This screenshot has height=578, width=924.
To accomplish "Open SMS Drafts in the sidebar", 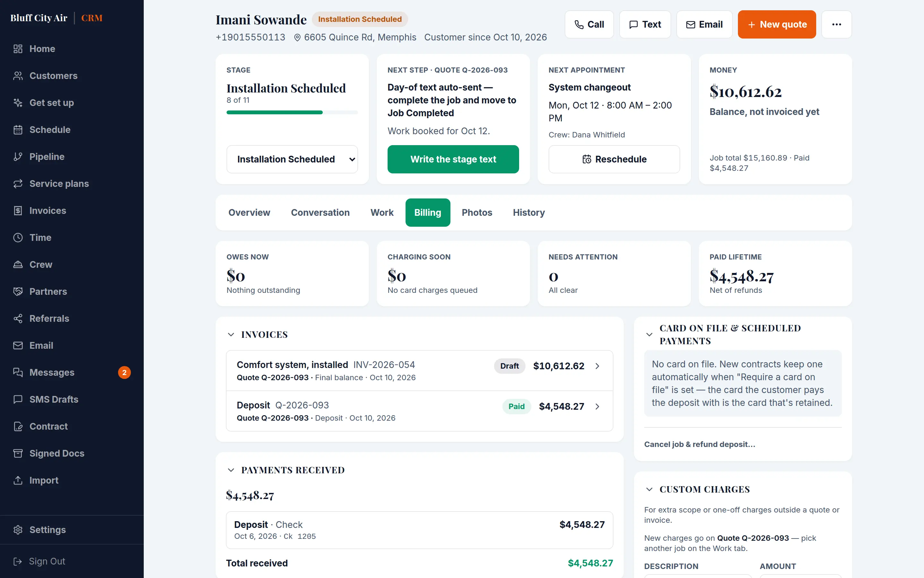I will (x=72, y=399).
